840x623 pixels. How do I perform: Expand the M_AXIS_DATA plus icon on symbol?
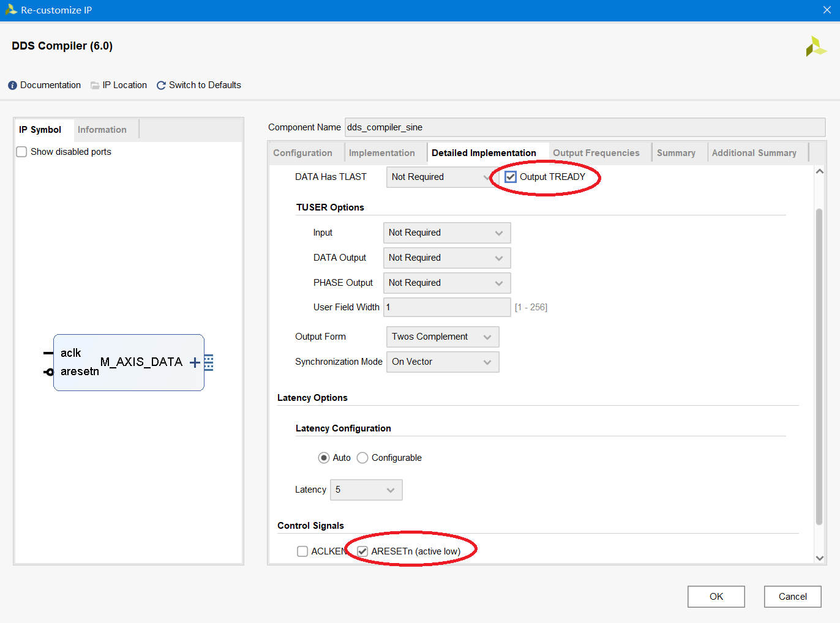tap(195, 363)
